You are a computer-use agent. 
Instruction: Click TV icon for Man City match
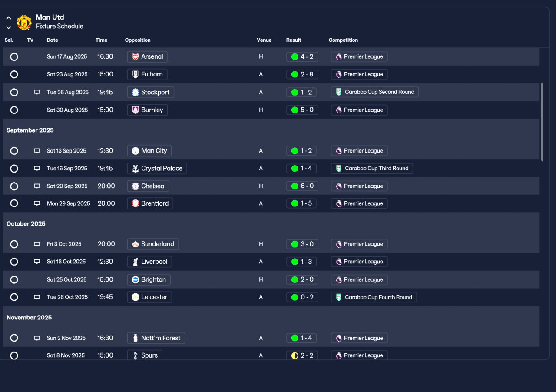pos(37,151)
